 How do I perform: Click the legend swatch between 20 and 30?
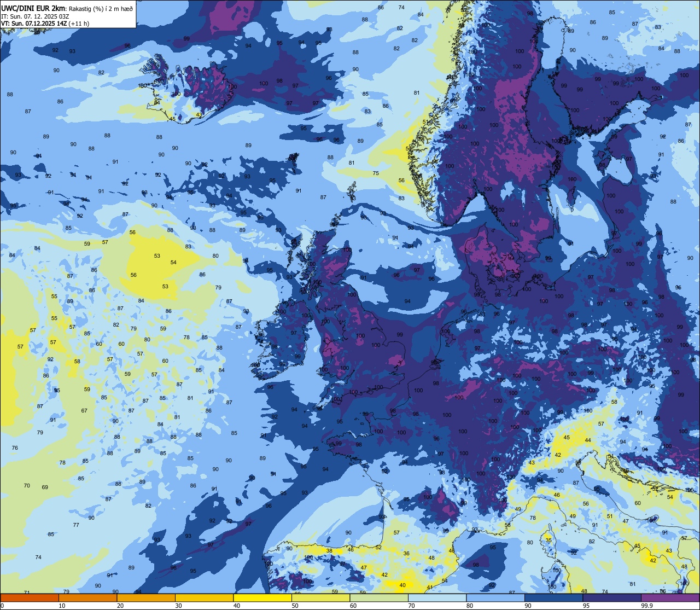click(146, 598)
